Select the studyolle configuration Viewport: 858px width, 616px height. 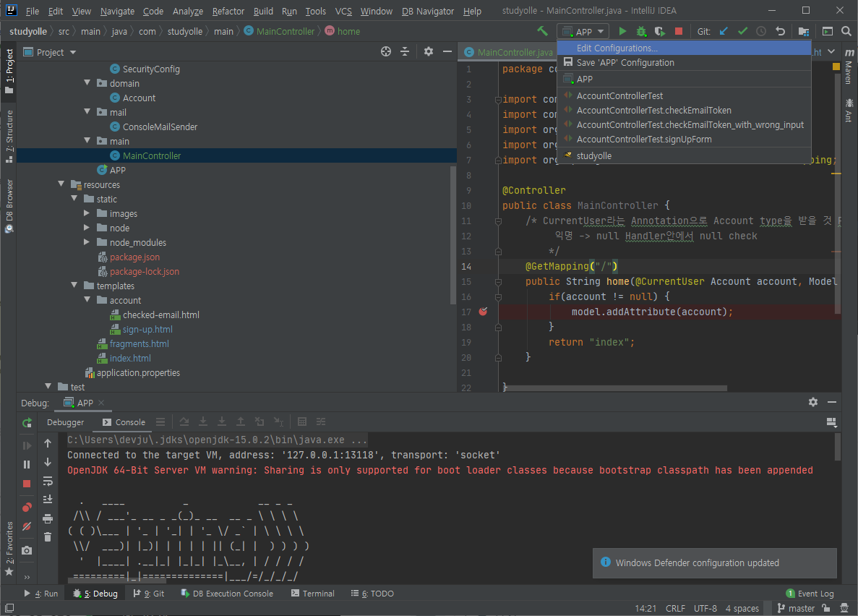click(x=684, y=155)
